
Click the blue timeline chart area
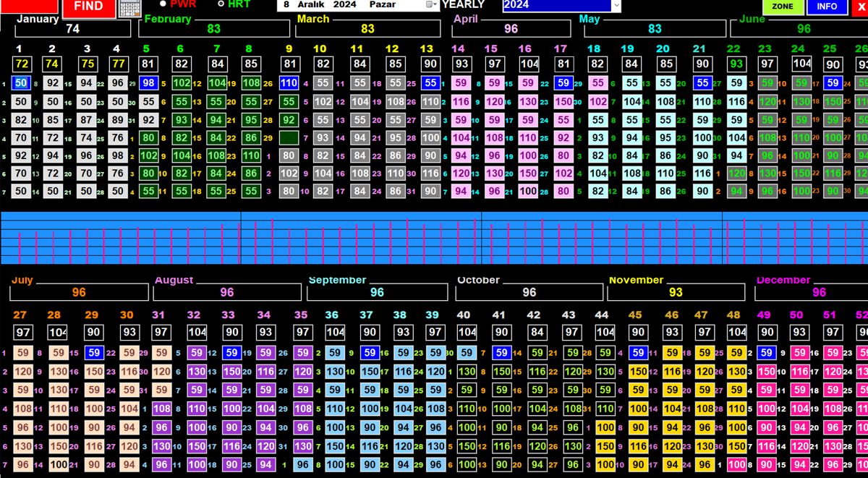click(434, 238)
